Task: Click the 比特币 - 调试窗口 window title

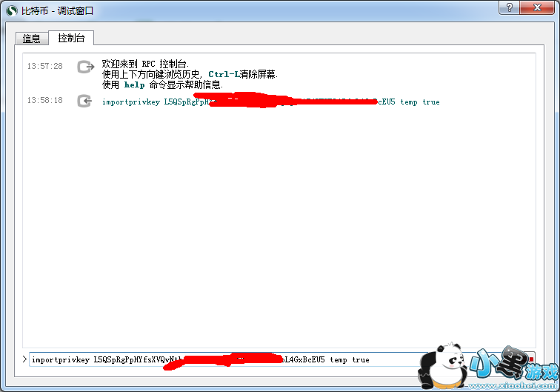Action: (x=57, y=11)
